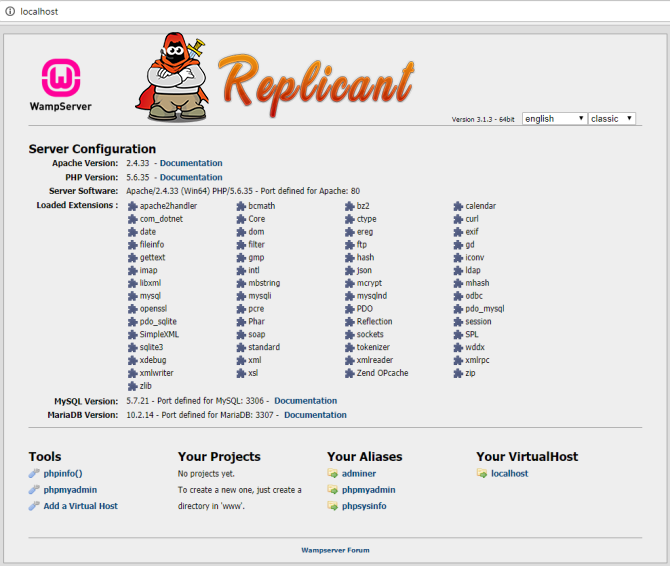Select the ldap extension text
Image resolution: width=670 pixels, height=566 pixels.
pos(473,270)
